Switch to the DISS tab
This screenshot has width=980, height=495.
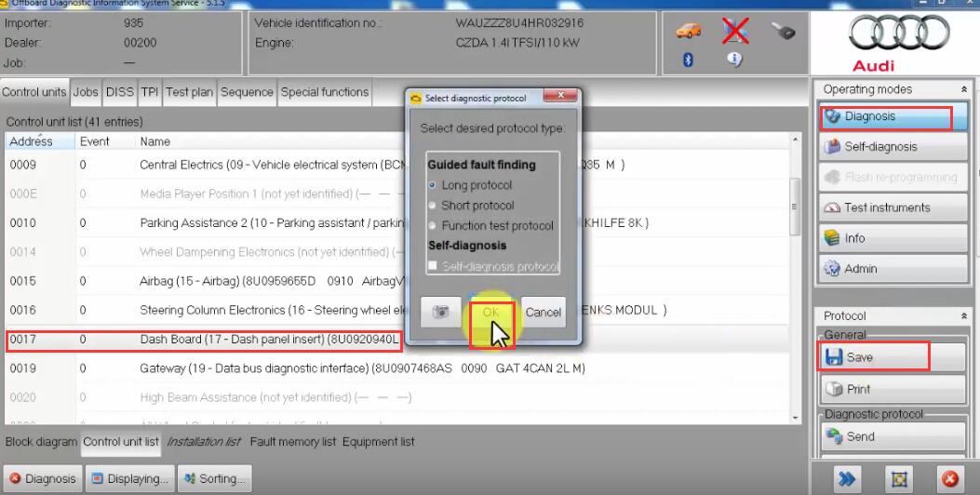119,92
